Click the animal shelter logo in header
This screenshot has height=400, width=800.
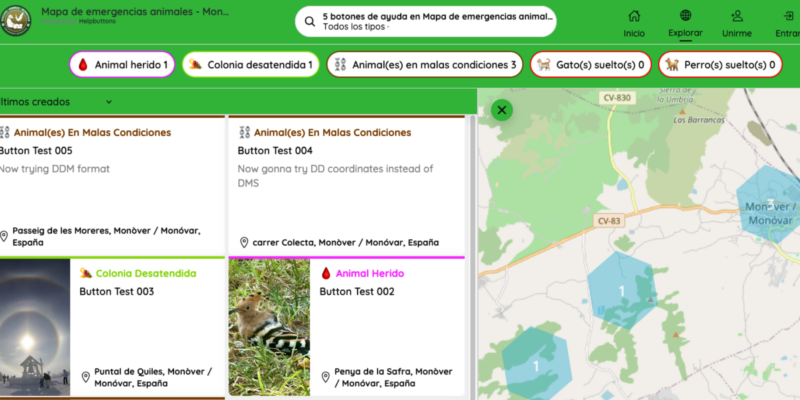pyautogui.click(x=15, y=20)
